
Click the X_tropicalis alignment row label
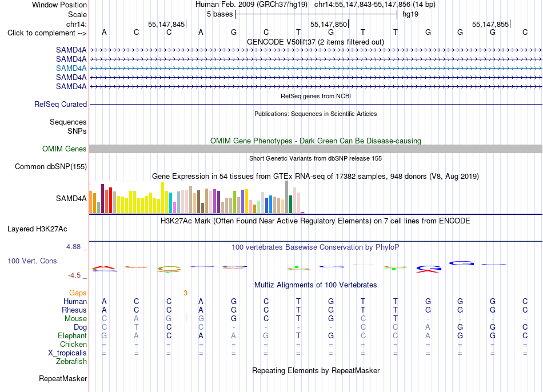(x=67, y=353)
